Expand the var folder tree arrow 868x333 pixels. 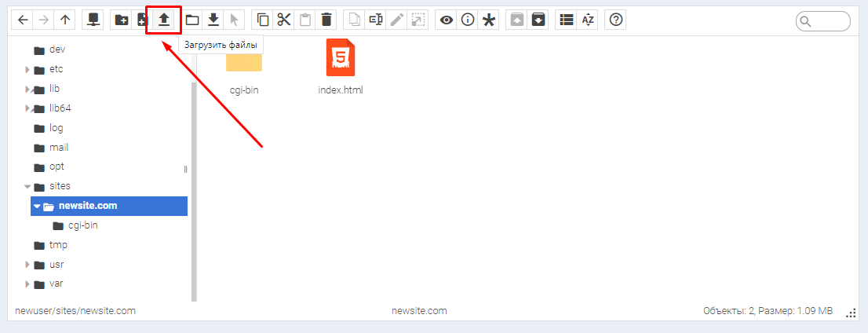(x=27, y=284)
